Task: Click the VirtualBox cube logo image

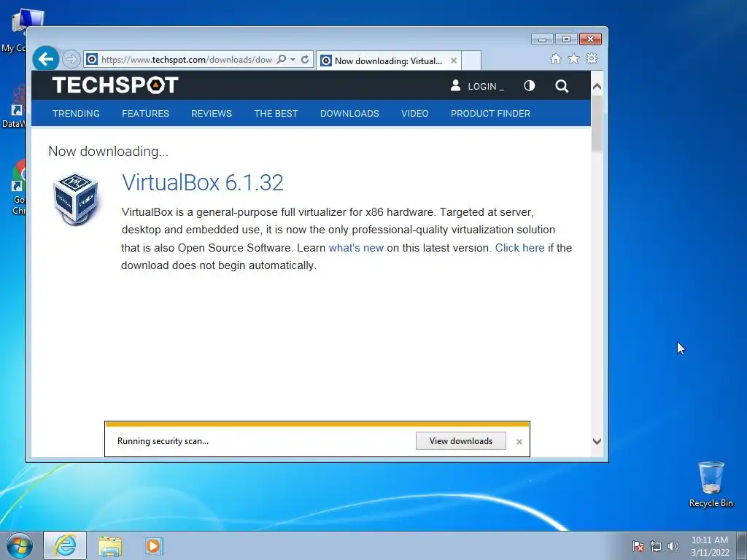Action: point(76,198)
